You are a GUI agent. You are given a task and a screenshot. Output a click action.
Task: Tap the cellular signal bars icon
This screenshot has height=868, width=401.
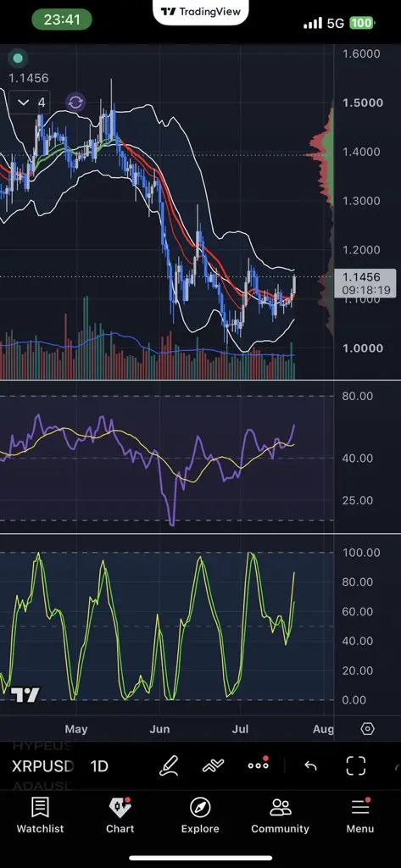tap(312, 23)
